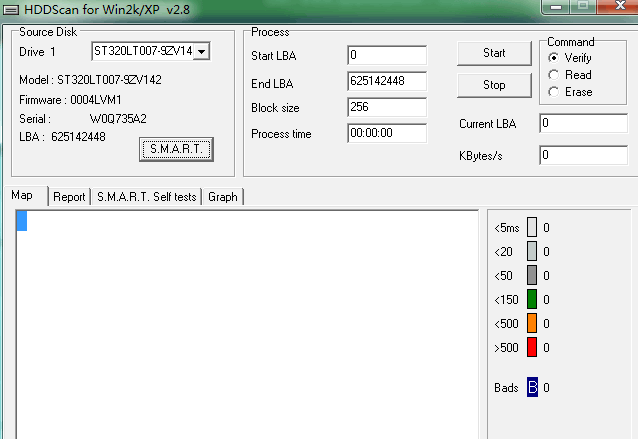Click the Firmware 0004LVM1 text
638x439 pixels.
tap(70, 100)
